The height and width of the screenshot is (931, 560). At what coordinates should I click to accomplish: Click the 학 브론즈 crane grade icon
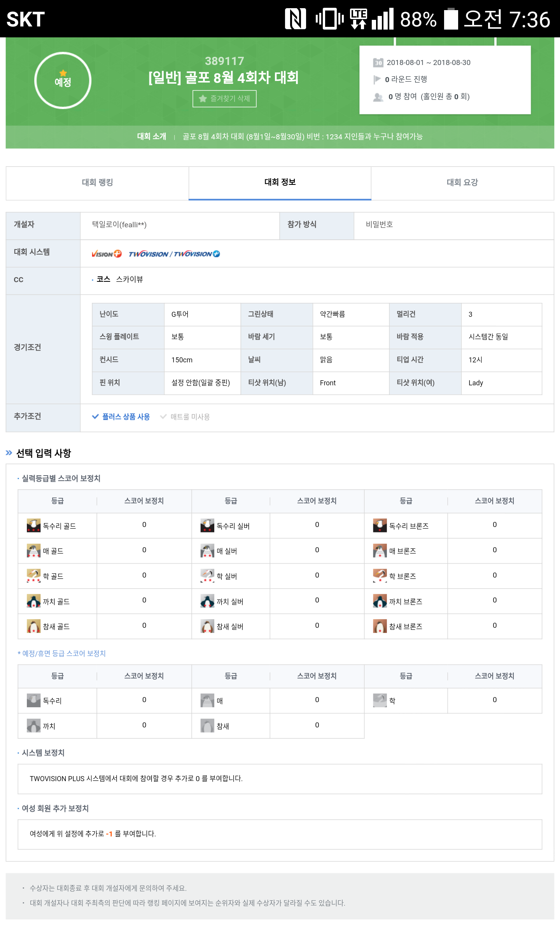click(380, 576)
